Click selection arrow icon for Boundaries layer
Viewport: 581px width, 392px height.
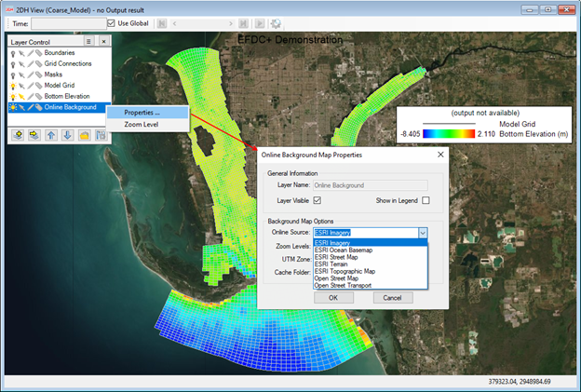point(21,53)
